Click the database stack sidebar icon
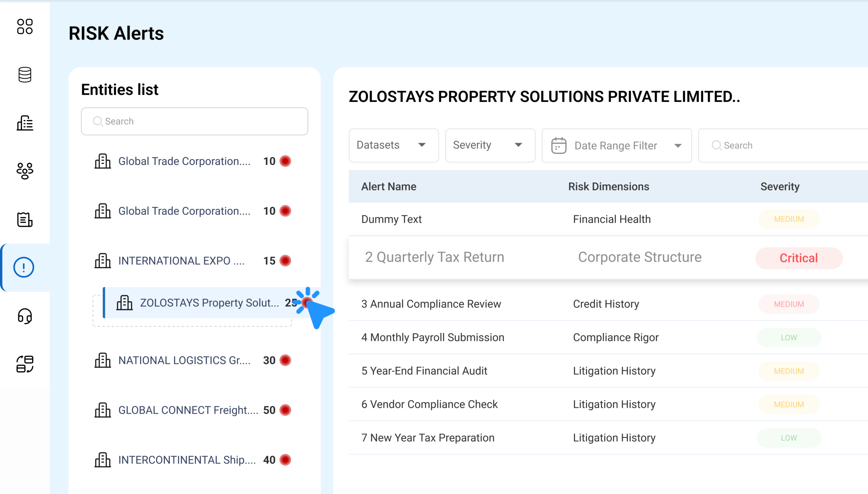The width and height of the screenshot is (868, 494). pyautogui.click(x=25, y=75)
